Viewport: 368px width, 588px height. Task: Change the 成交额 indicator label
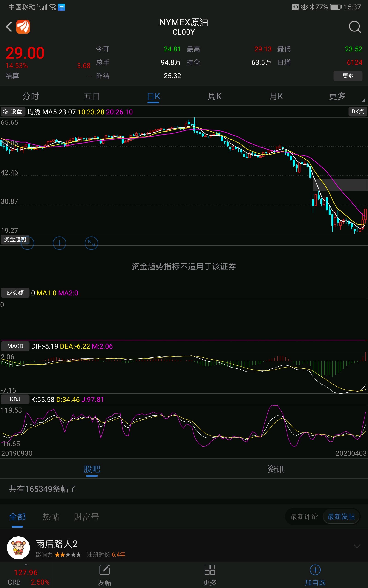click(x=15, y=293)
